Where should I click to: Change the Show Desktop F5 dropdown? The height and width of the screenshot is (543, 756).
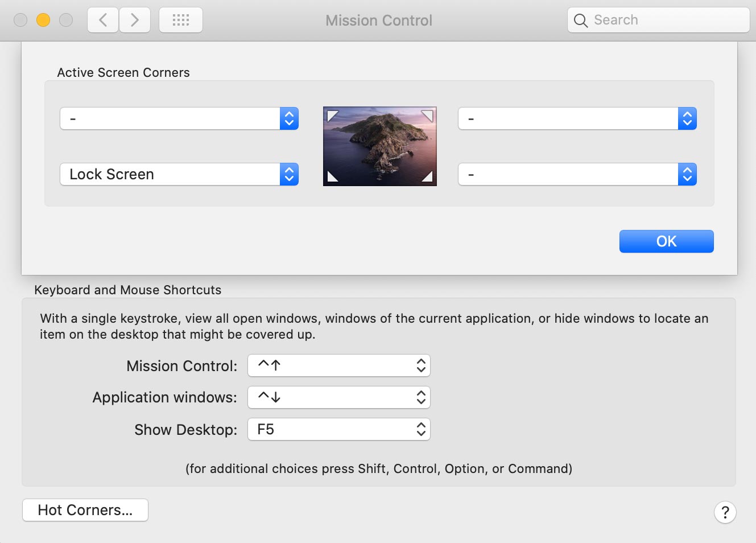(x=339, y=429)
